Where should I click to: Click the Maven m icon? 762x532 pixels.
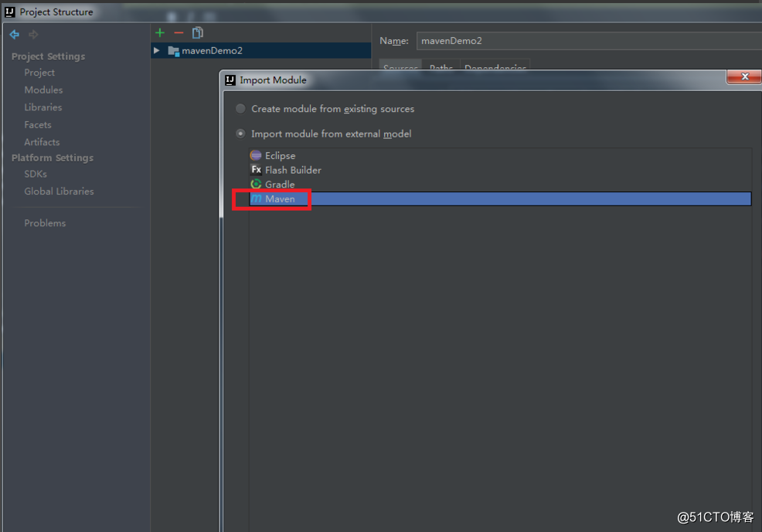[256, 198]
